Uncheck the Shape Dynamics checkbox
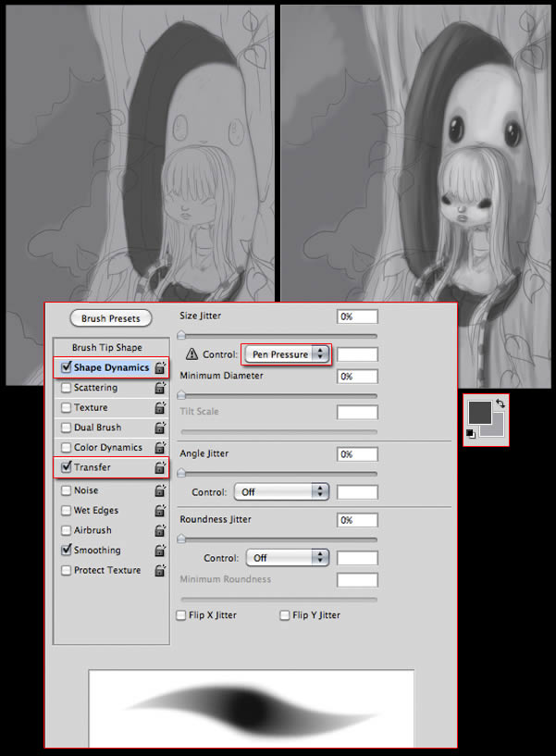The height and width of the screenshot is (756, 556). pyautogui.click(x=66, y=367)
